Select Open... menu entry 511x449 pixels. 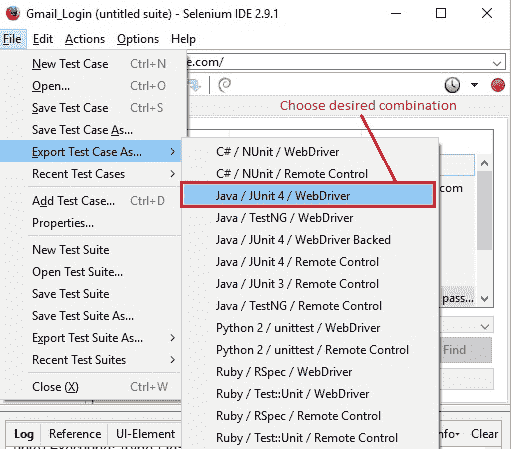click(x=93, y=86)
